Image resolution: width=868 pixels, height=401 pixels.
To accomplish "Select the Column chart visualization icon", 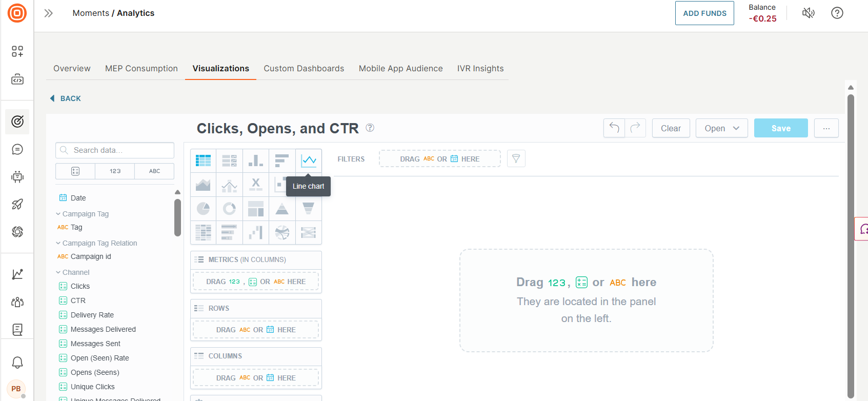I will pos(256,161).
